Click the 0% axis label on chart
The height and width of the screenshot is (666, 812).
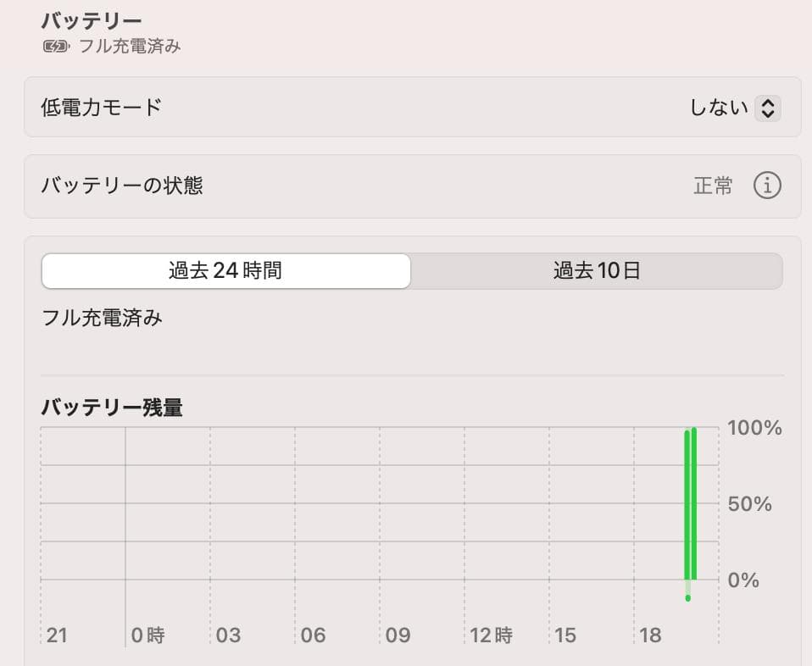(743, 580)
